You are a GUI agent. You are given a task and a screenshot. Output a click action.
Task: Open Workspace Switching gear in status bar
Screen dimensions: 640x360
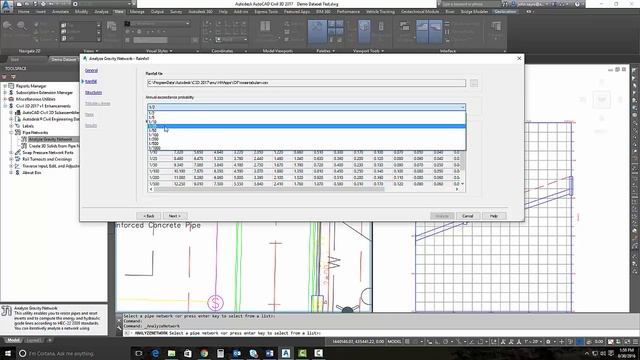548,342
